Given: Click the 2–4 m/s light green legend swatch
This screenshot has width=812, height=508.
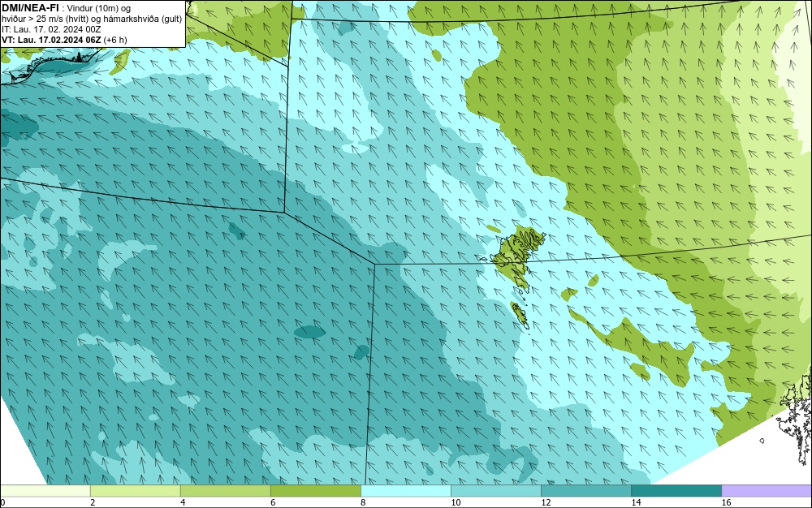Looking at the screenshot, I should pos(135,491).
